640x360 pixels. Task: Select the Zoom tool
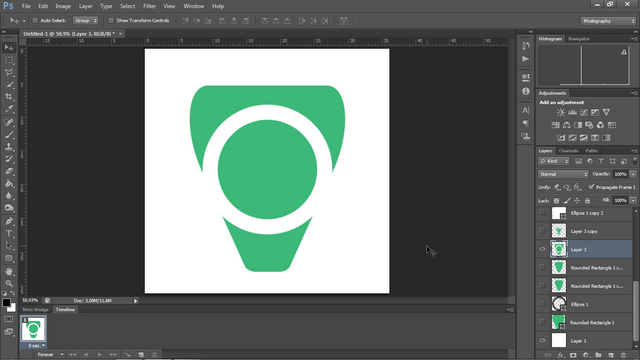coord(9,283)
